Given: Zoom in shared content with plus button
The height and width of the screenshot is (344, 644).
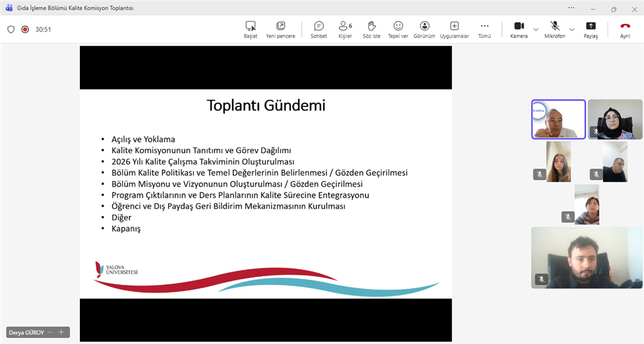Looking at the screenshot, I should pyautogui.click(x=61, y=332).
